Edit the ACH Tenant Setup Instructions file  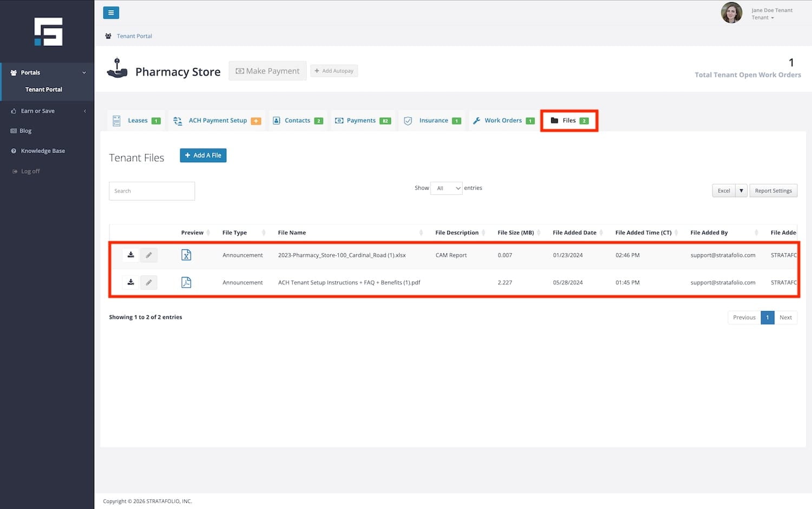point(149,282)
